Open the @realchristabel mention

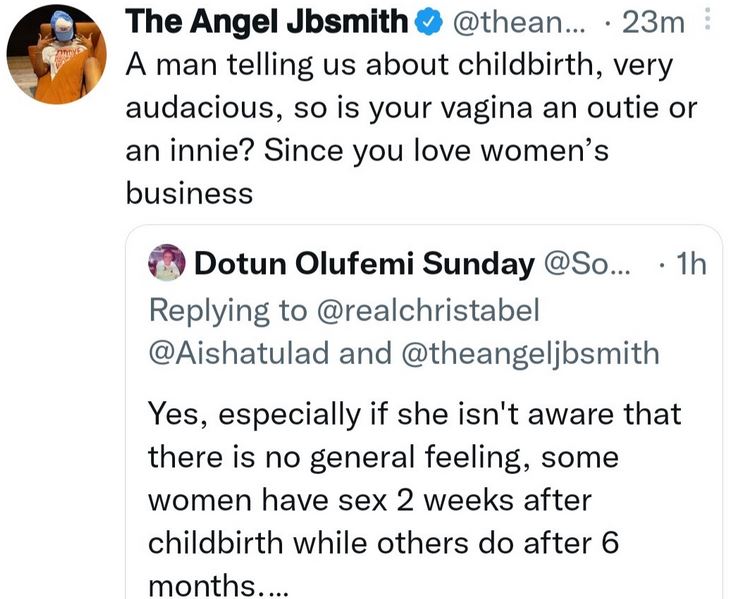[427, 310]
